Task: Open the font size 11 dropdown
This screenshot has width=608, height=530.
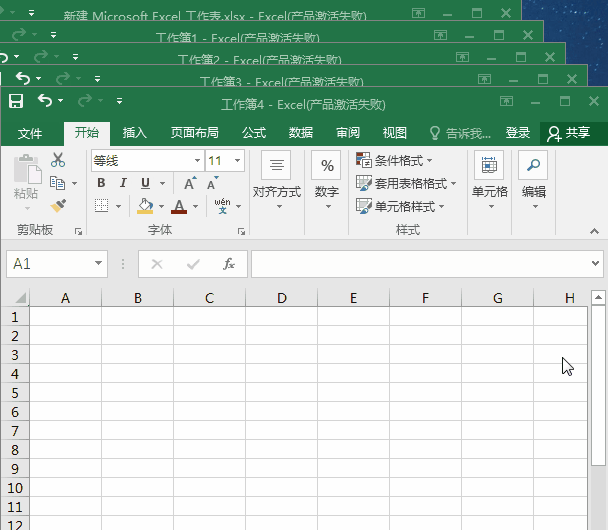Action: pos(237,161)
